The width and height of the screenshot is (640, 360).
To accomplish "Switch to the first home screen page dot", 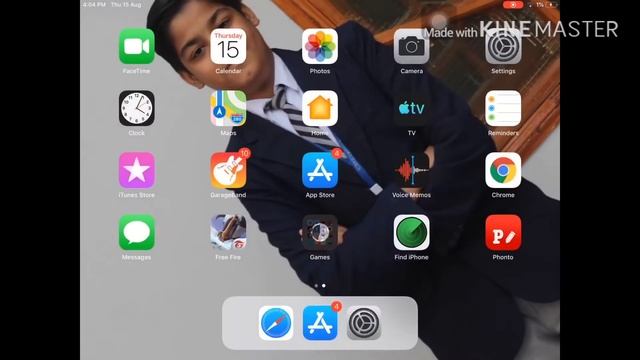I will click(316, 286).
